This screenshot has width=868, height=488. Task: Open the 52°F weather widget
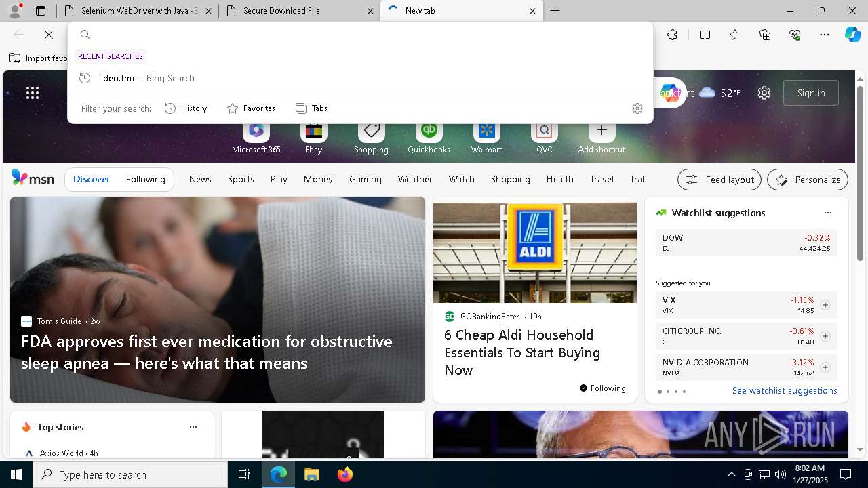point(719,93)
